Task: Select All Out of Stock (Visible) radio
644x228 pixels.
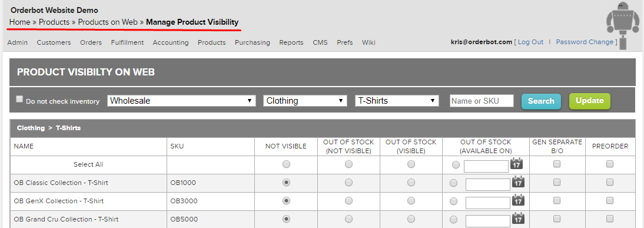Action: point(411,164)
